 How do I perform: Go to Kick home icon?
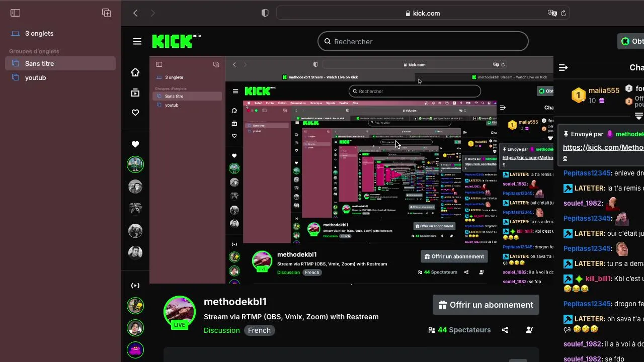point(135,72)
